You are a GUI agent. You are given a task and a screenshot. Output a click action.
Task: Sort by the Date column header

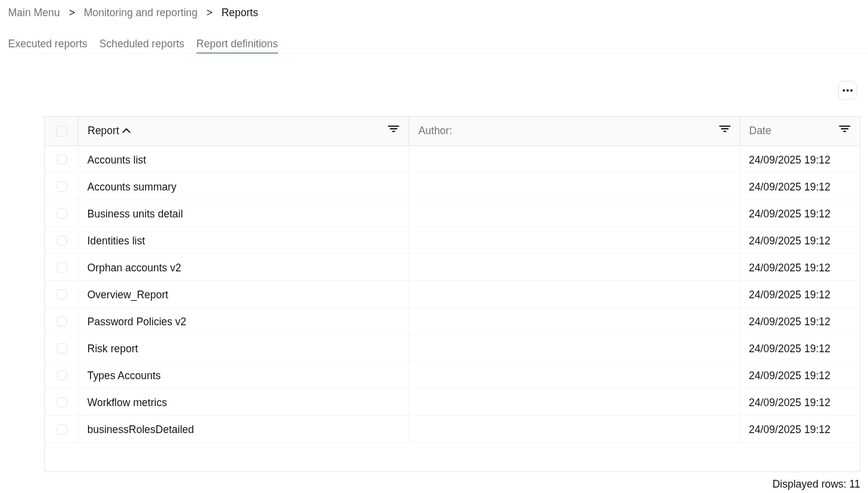tap(760, 131)
